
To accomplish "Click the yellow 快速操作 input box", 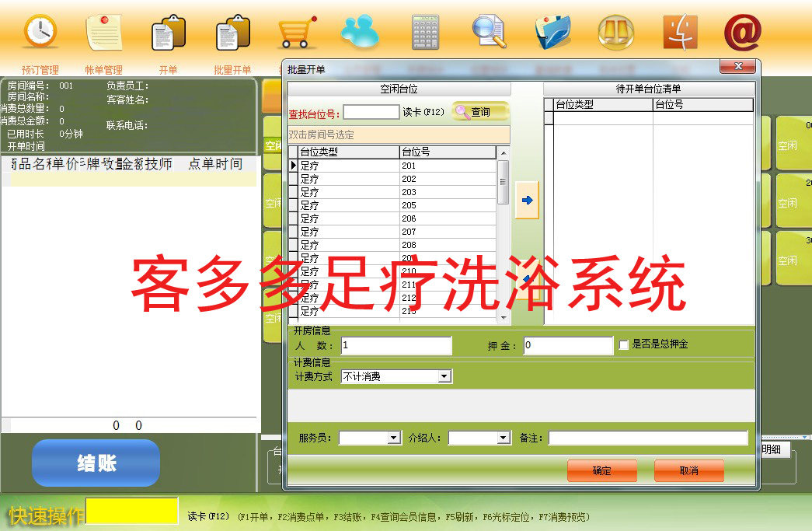I will click(x=132, y=512).
